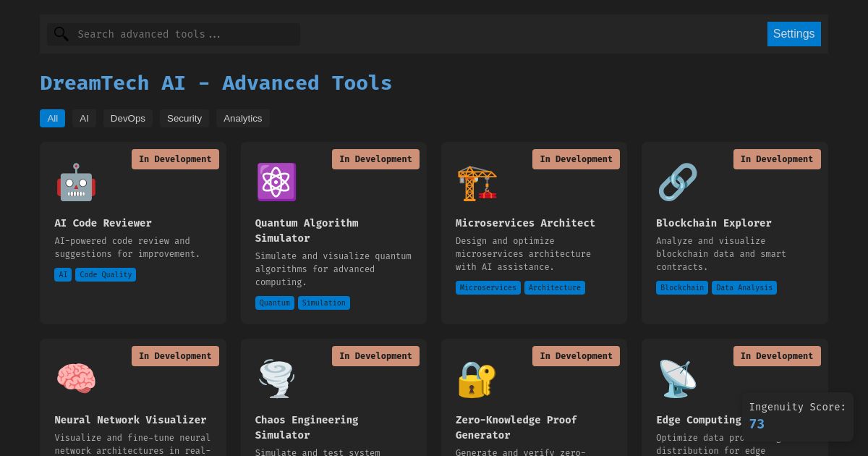Select the DevOps filter tab

(x=127, y=118)
